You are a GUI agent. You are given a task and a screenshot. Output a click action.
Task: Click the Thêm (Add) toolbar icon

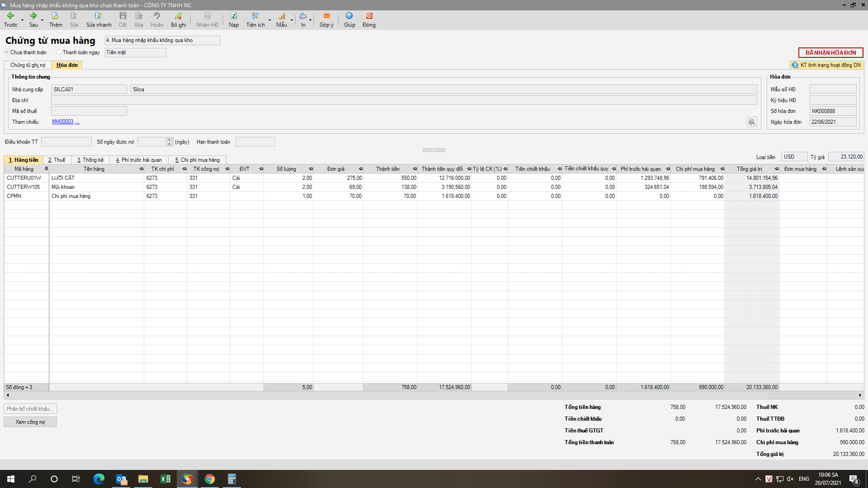coord(55,16)
